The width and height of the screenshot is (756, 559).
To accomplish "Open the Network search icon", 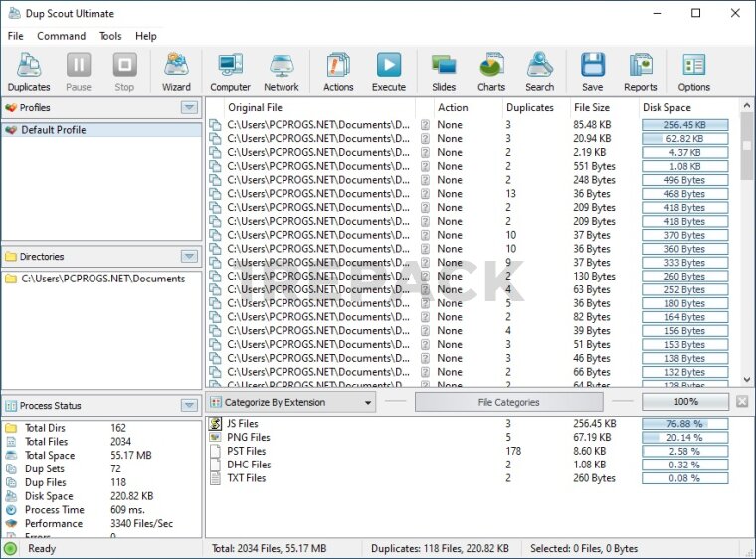I will coord(282,72).
